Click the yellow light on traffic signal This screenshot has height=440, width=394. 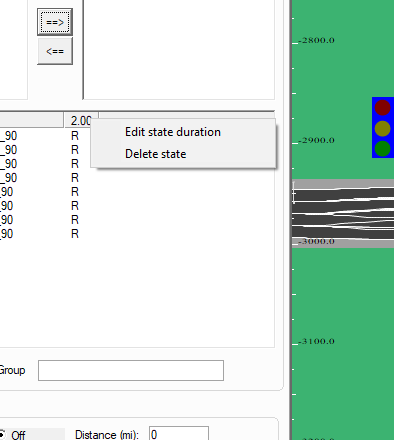point(382,129)
